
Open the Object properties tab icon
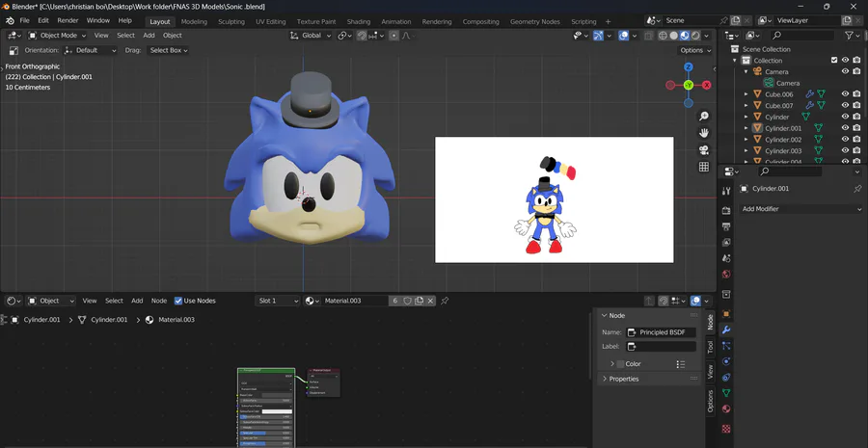[726, 314]
